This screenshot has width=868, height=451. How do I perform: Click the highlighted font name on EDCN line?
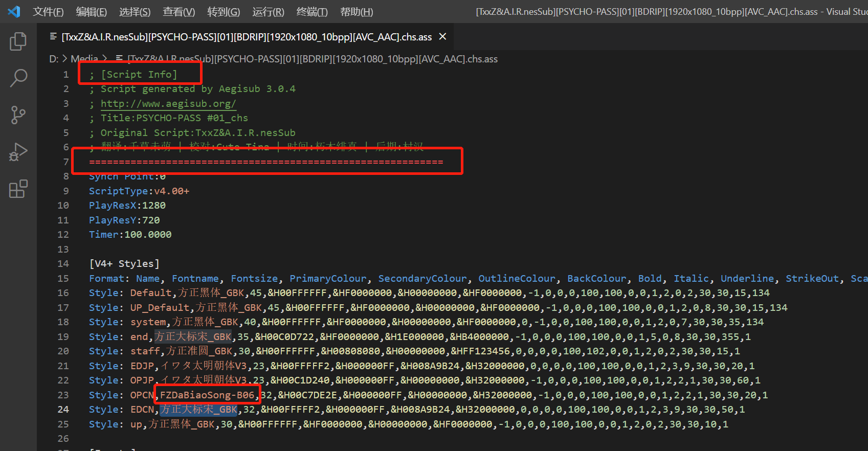coord(199,410)
